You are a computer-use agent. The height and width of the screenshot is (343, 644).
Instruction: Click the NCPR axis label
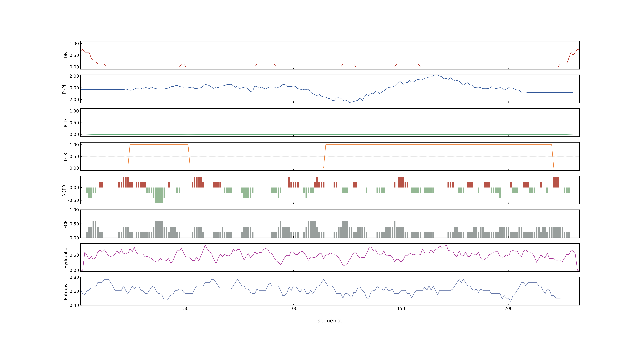tap(64, 190)
